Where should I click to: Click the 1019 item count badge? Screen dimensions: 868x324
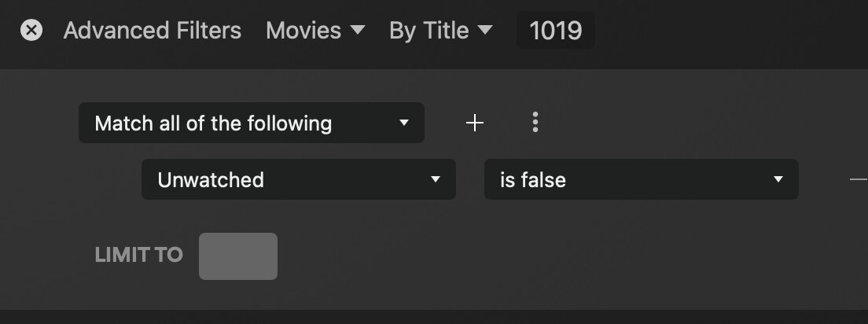555,31
